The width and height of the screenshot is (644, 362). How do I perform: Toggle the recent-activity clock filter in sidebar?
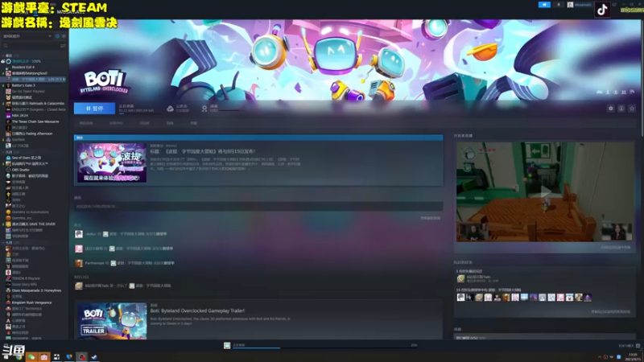tap(57, 36)
